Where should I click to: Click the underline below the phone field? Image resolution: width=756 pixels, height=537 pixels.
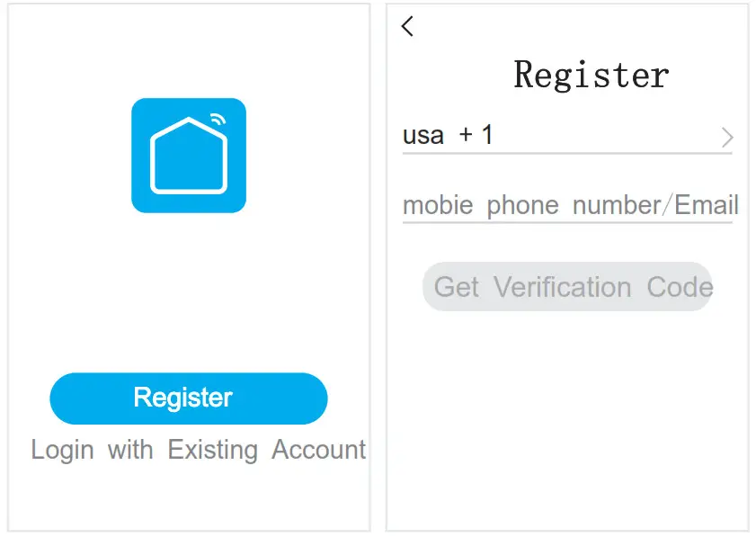click(566, 222)
